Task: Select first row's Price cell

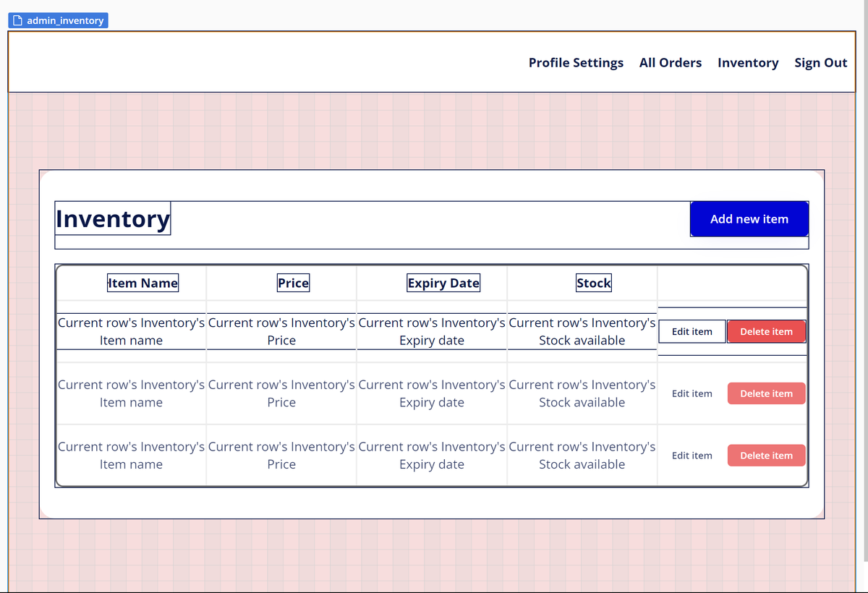Action: 281,332
